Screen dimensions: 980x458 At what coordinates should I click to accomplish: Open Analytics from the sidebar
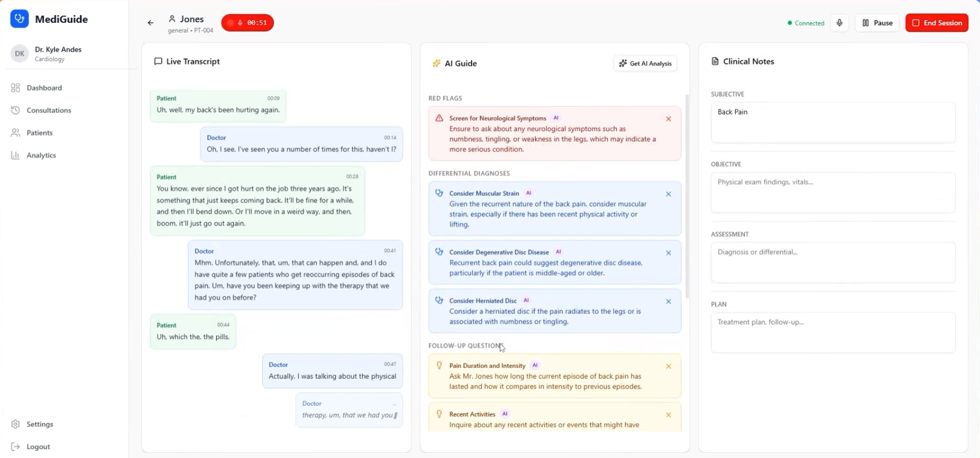point(41,156)
